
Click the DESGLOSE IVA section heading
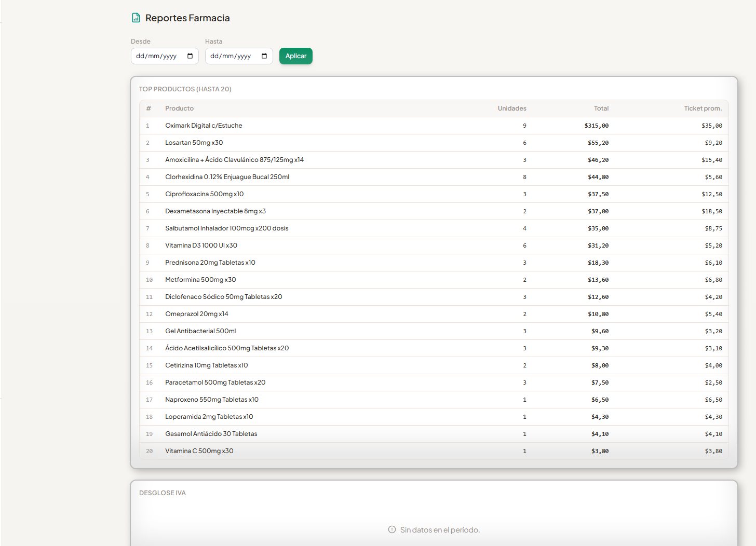pos(163,493)
